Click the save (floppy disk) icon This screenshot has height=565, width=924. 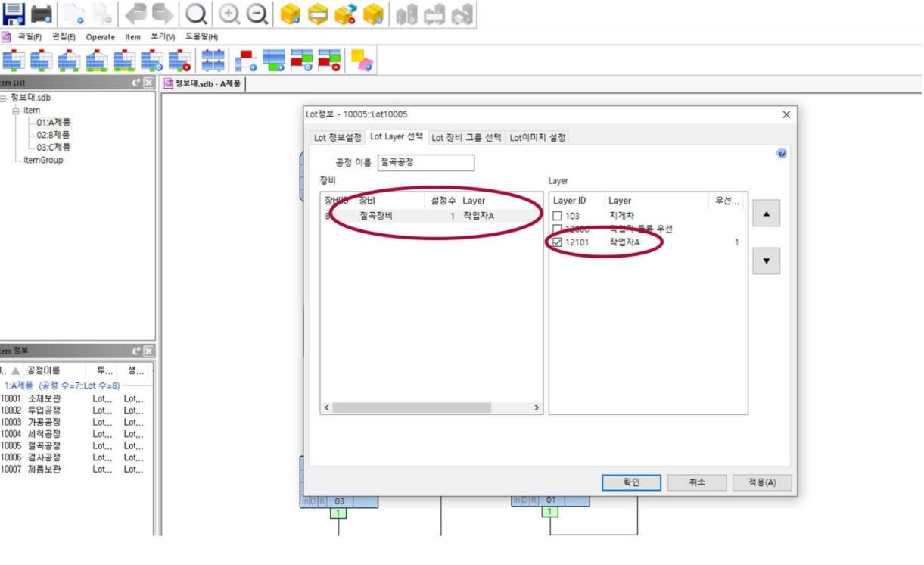pyautogui.click(x=14, y=13)
